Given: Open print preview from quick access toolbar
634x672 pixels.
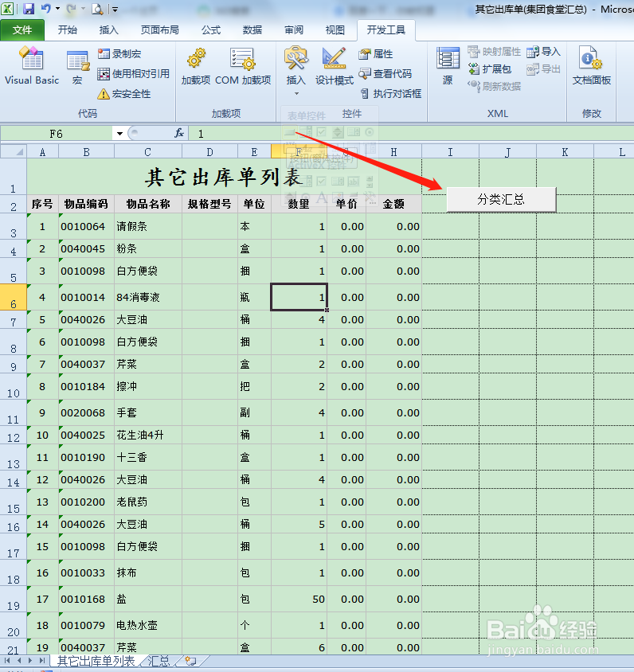Looking at the screenshot, I should (97, 9).
